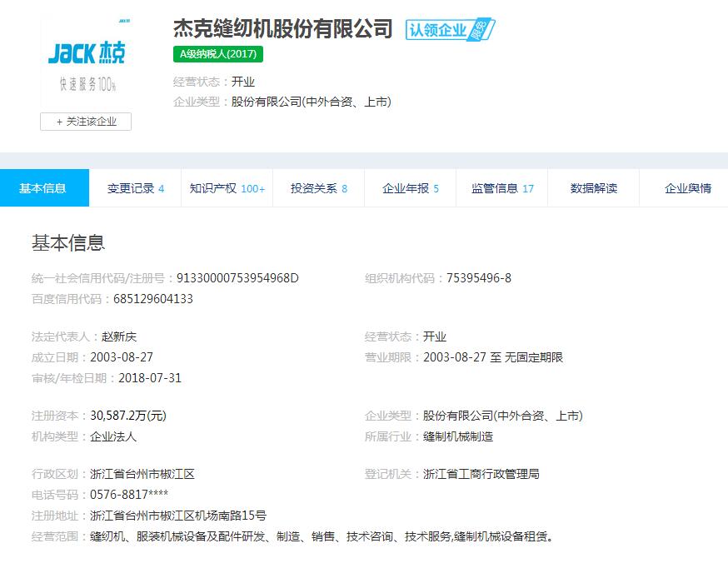
Task: Select the 投资关系 tab
Action: click(318, 188)
